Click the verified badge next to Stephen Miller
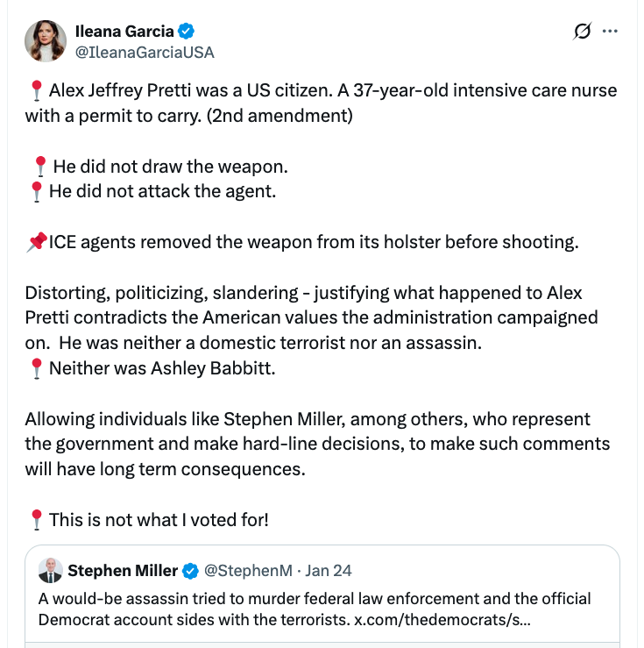 pyautogui.click(x=190, y=571)
